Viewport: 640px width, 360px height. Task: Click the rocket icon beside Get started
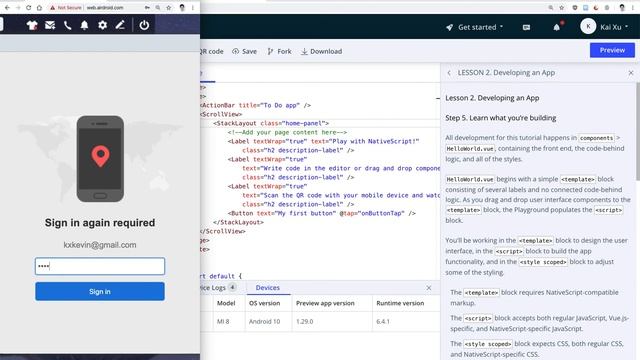coord(449,27)
